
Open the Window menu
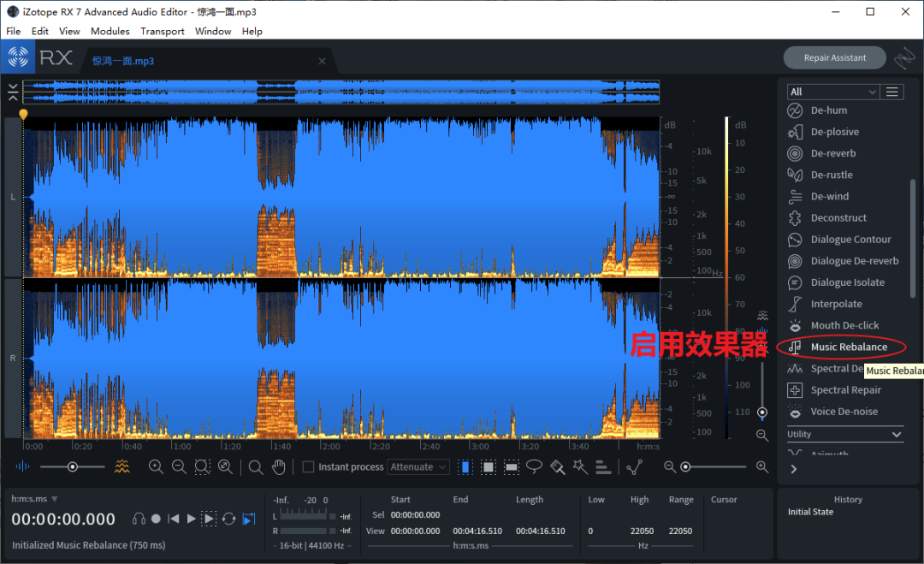click(x=213, y=31)
